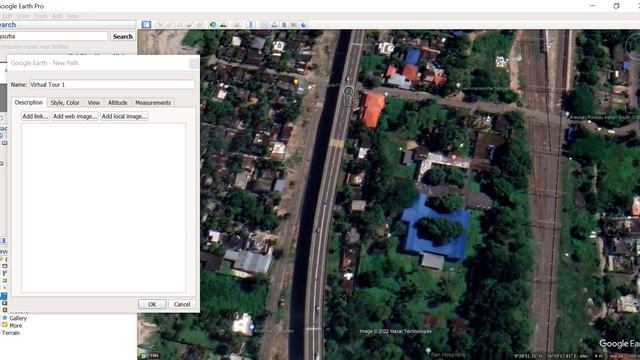Click the Name field containing Virtual Tour 1

(111, 84)
